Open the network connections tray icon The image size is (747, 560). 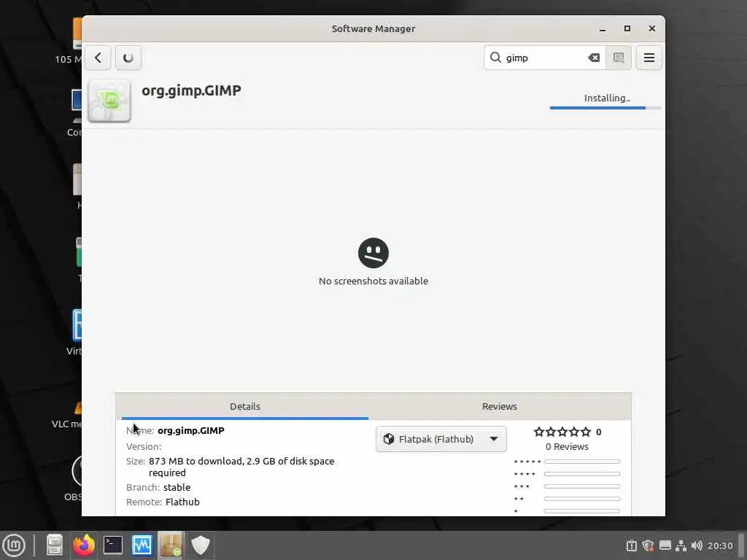[x=681, y=545]
